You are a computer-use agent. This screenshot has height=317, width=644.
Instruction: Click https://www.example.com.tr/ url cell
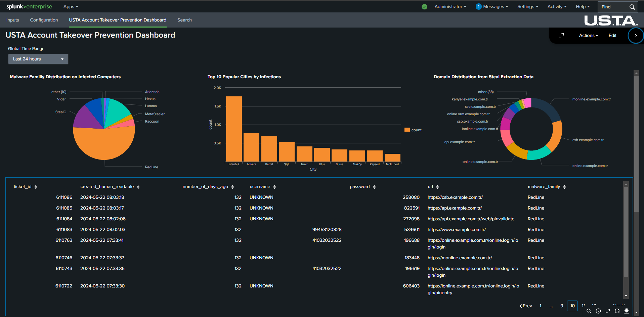pyautogui.click(x=457, y=230)
